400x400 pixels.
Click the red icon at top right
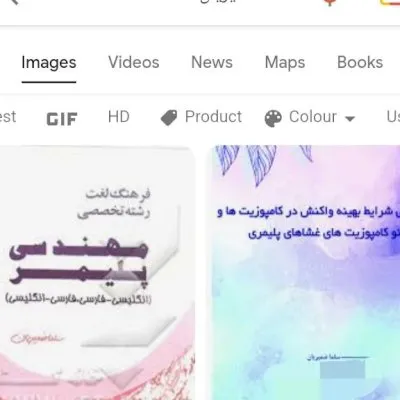pyautogui.click(x=330, y=2)
